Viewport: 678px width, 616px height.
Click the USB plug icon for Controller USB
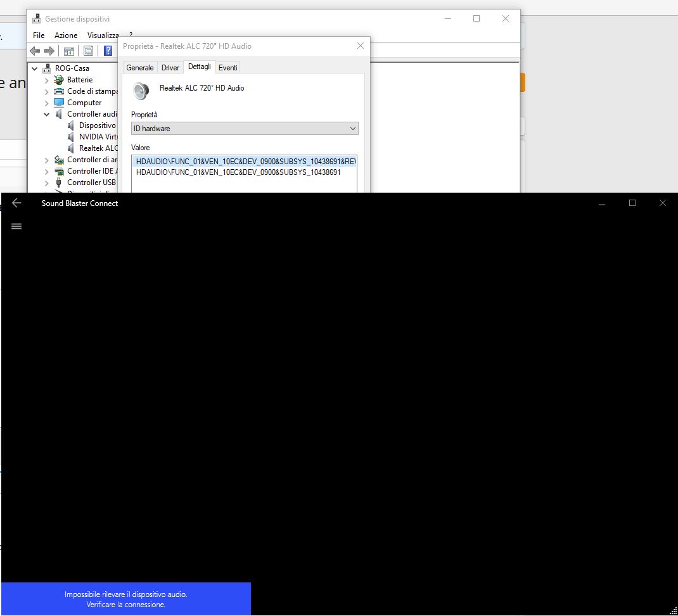(59, 183)
